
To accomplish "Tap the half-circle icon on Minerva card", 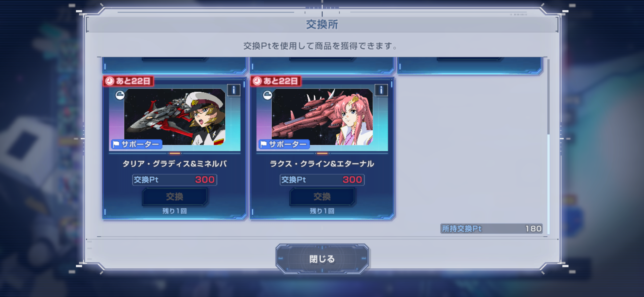I will pyautogui.click(x=120, y=95).
